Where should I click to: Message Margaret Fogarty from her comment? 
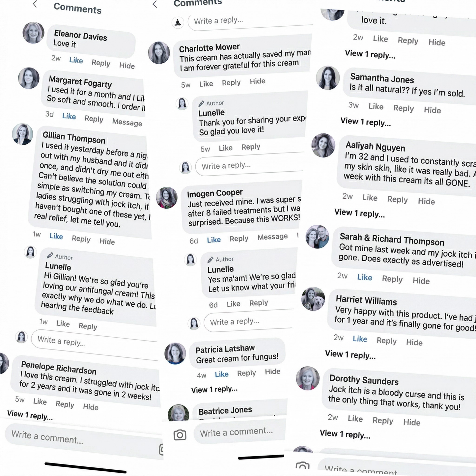coord(127,122)
